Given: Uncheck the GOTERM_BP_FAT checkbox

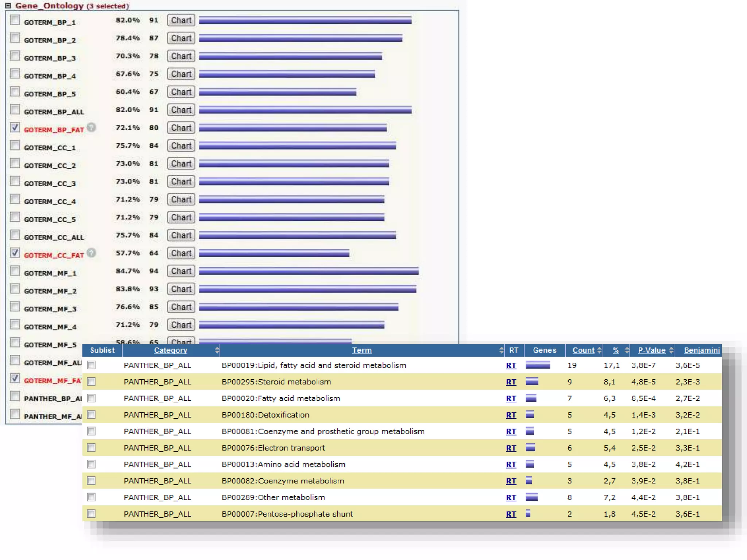Looking at the screenshot, I should point(15,127).
